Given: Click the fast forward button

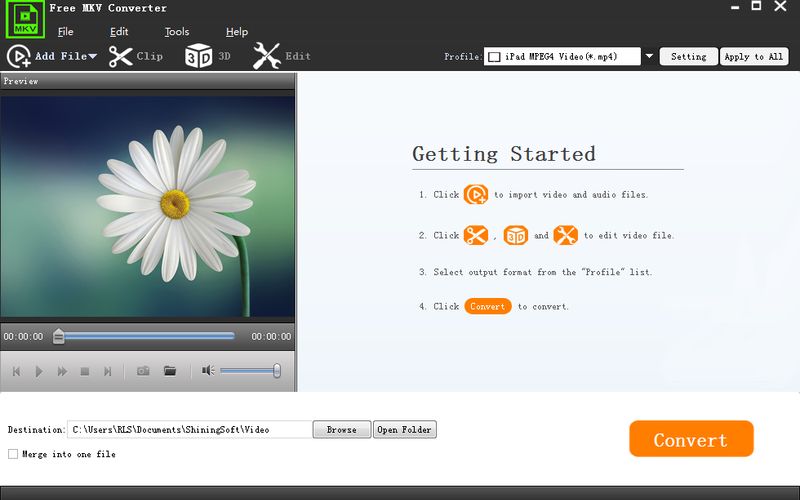Looking at the screenshot, I should click(62, 371).
